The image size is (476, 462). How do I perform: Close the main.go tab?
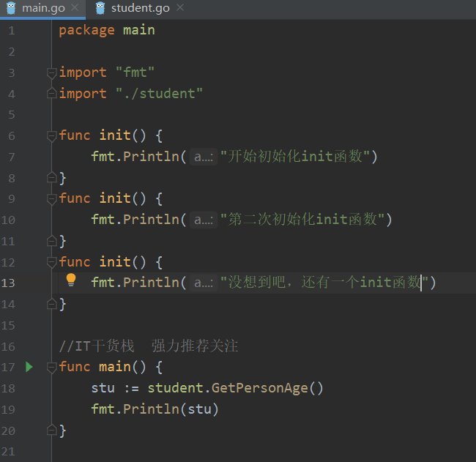click(75, 8)
